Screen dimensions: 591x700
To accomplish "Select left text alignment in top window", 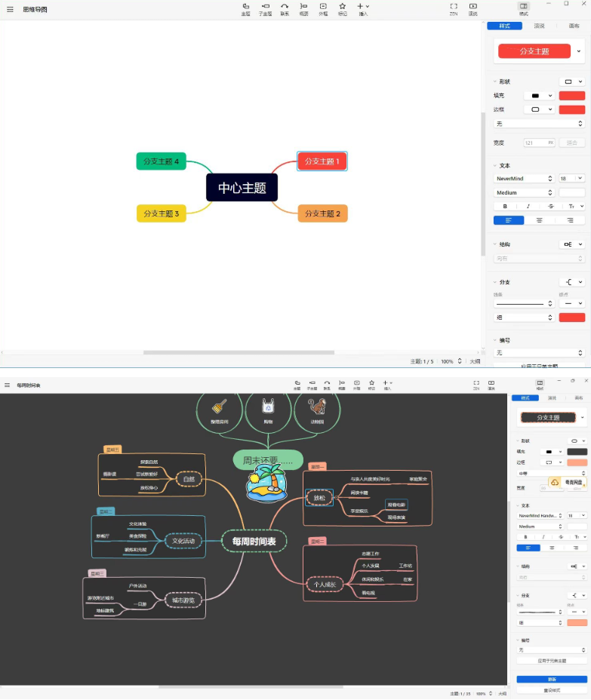I will (x=509, y=220).
